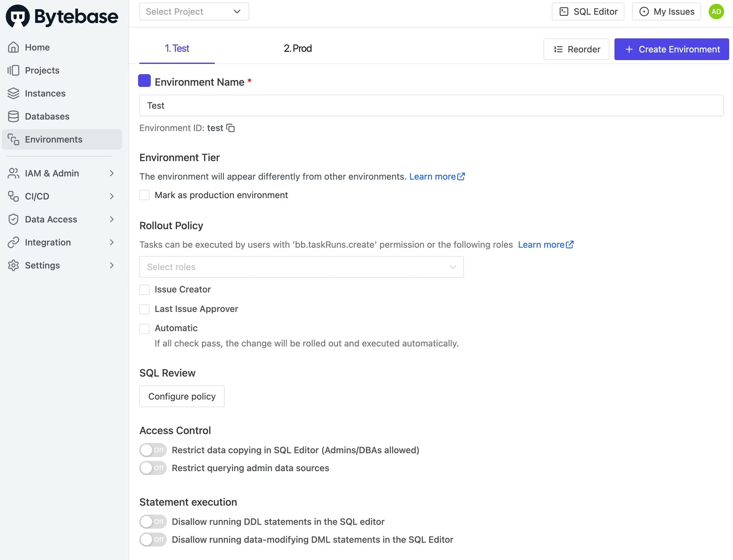Image resolution: width=733 pixels, height=560 pixels.
Task: Click the SQL Editor terminal icon
Action: pyautogui.click(x=564, y=12)
